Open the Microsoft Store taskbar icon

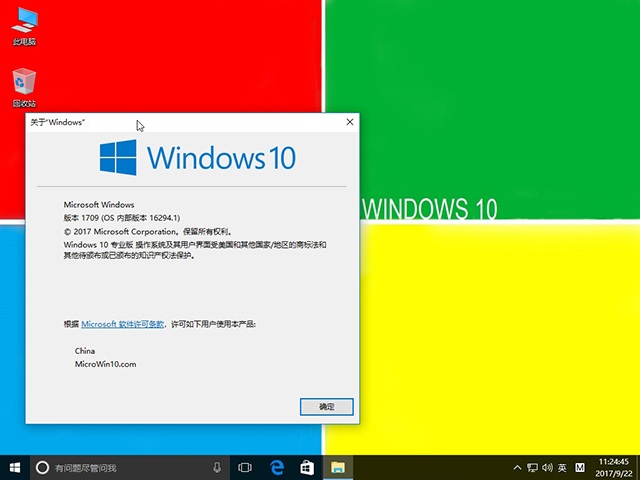point(307,467)
